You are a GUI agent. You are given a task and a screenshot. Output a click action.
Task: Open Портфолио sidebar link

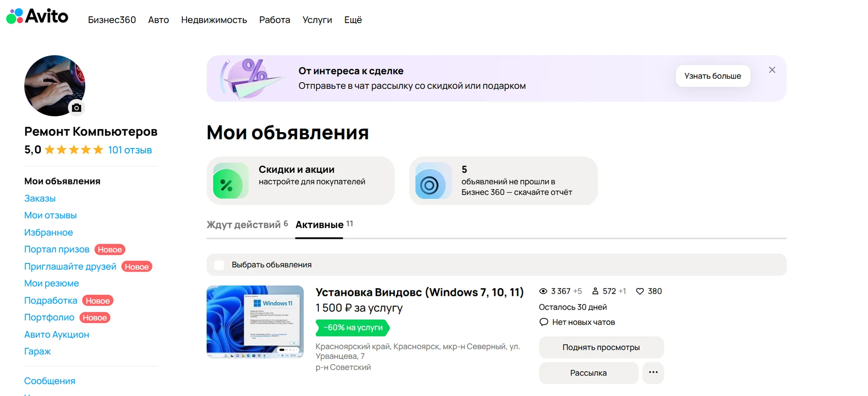[49, 317]
